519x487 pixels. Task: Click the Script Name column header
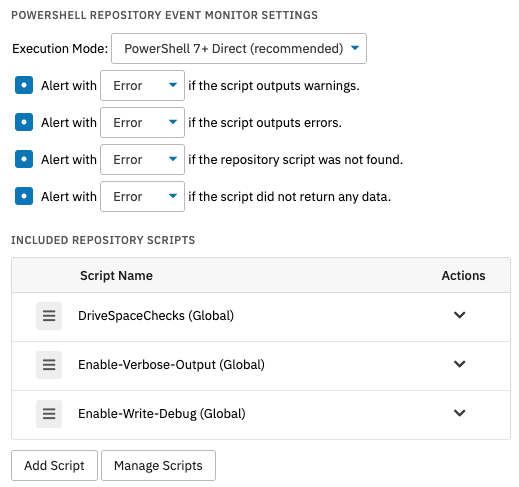click(x=116, y=276)
